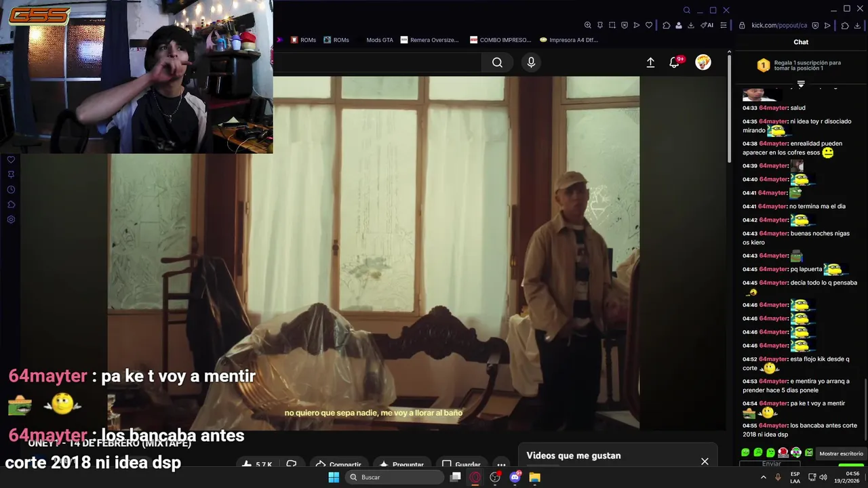Viewport: 868px width, 488px height.
Task: Collapse gift leaderboard lines icon
Action: (801, 84)
